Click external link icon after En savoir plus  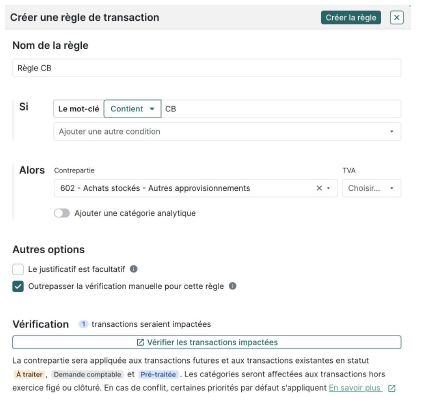point(392,388)
